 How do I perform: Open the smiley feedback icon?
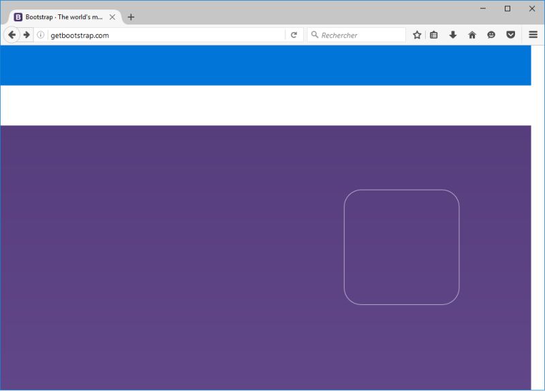[x=492, y=35]
